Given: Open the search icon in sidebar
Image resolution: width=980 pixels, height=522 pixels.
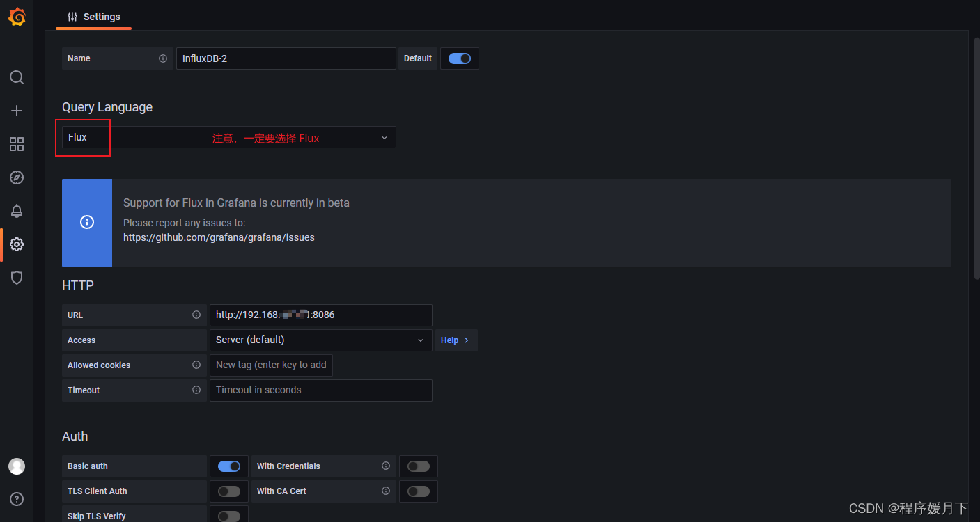Looking at the screenshot, I should coord(17,77).
